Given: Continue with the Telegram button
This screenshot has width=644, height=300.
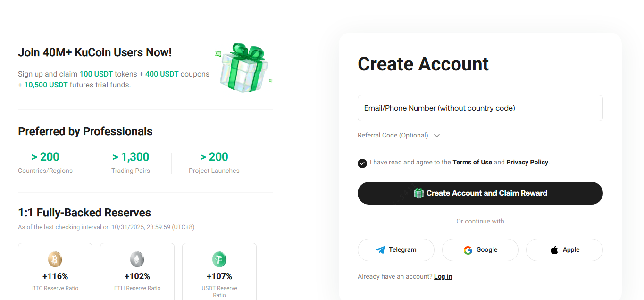Looking at the screenshot, I should click(x=396, y=250).
